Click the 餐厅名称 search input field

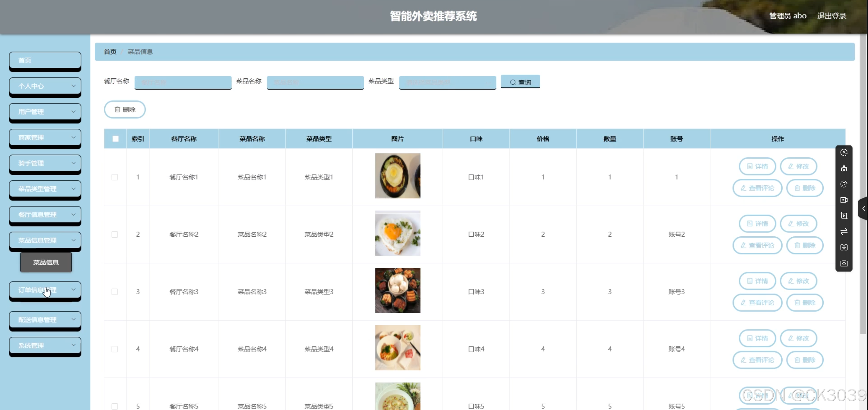pyautogui.click(x=183, y=82)
